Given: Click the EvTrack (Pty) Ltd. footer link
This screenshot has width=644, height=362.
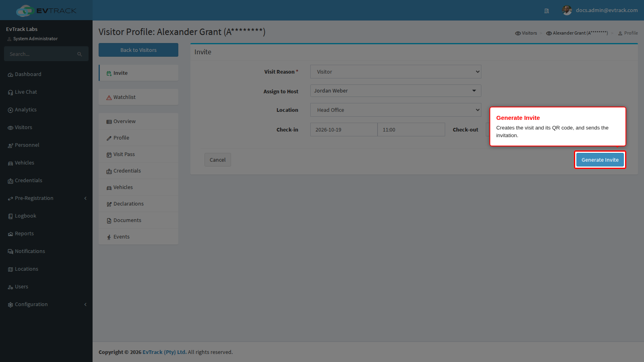Looking at the screenshot, I should click(x=165, y=352).
